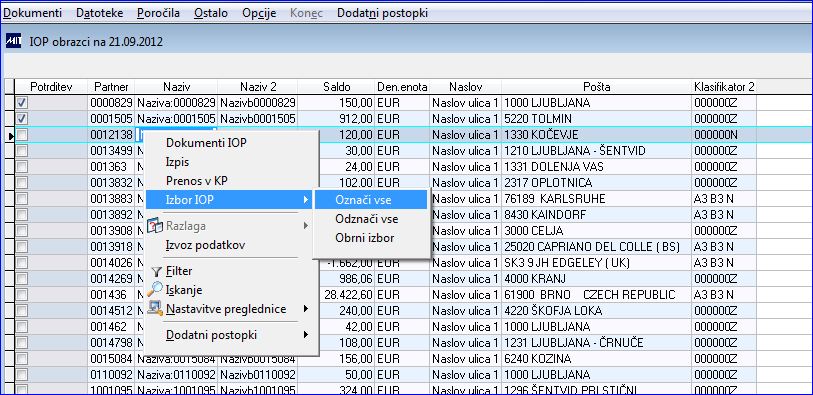Open the Poročila menu

(x=159, y=13)
